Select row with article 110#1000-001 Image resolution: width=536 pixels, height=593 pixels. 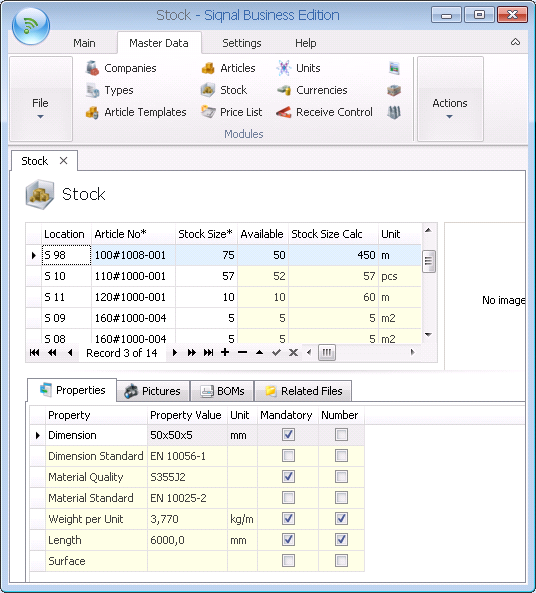pos(224,276)
